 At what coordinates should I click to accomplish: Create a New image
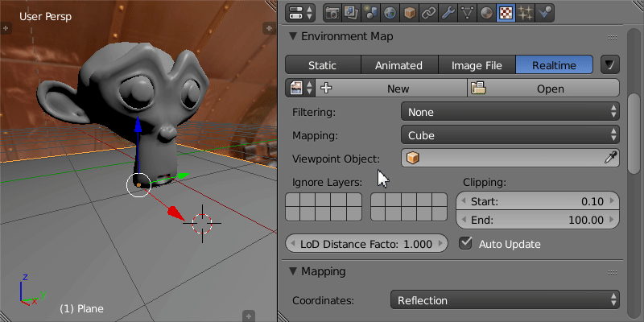coord(391,88)
